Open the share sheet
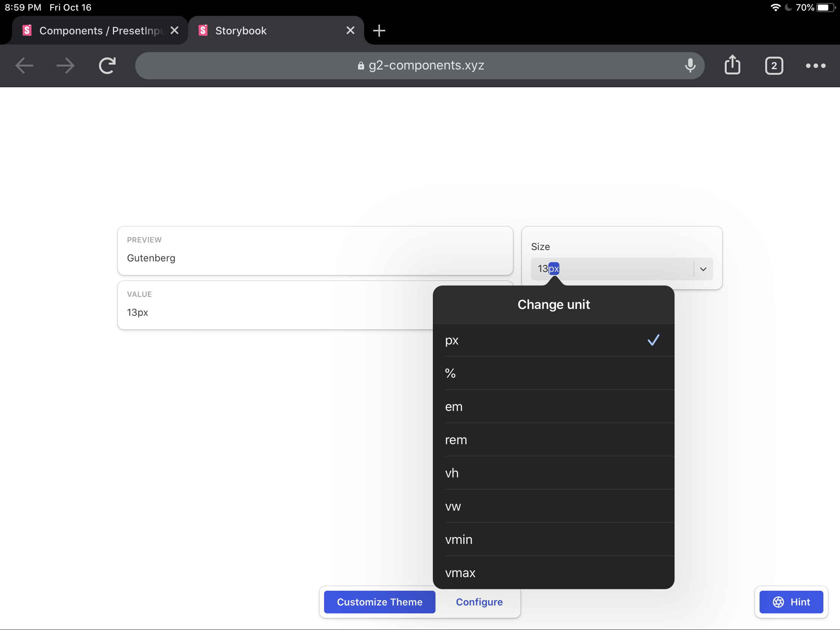 click(x=732, y=65)
